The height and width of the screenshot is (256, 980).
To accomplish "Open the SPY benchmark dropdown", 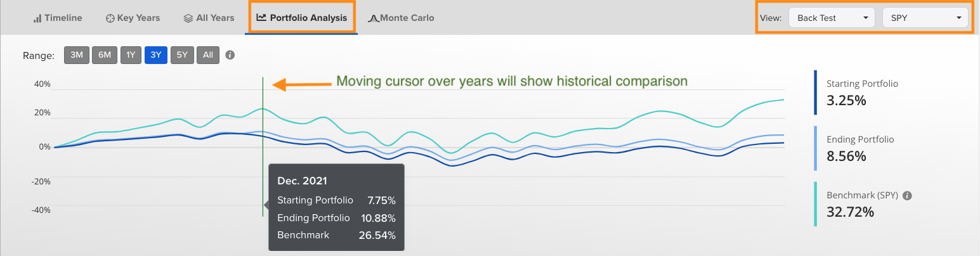I will click(x=925, y=18).
